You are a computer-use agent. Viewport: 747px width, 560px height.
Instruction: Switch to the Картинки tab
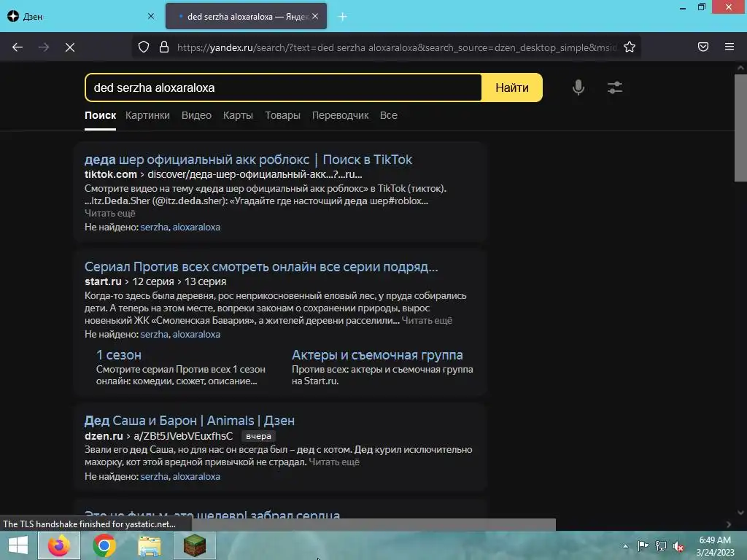coord(147,115)
